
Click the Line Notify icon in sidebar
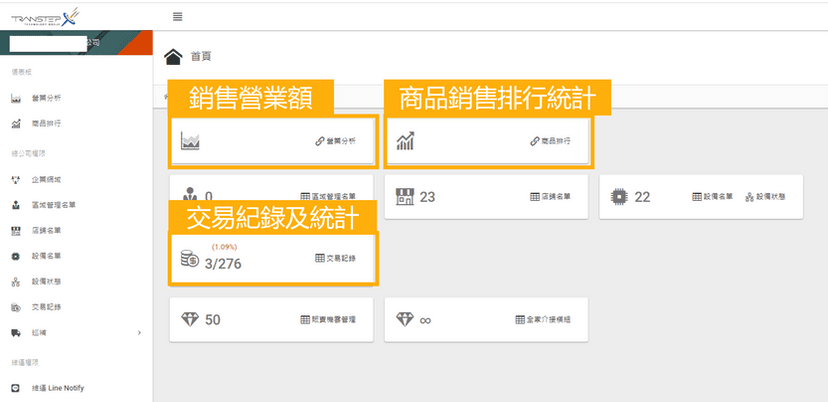[x=16, y=387]
